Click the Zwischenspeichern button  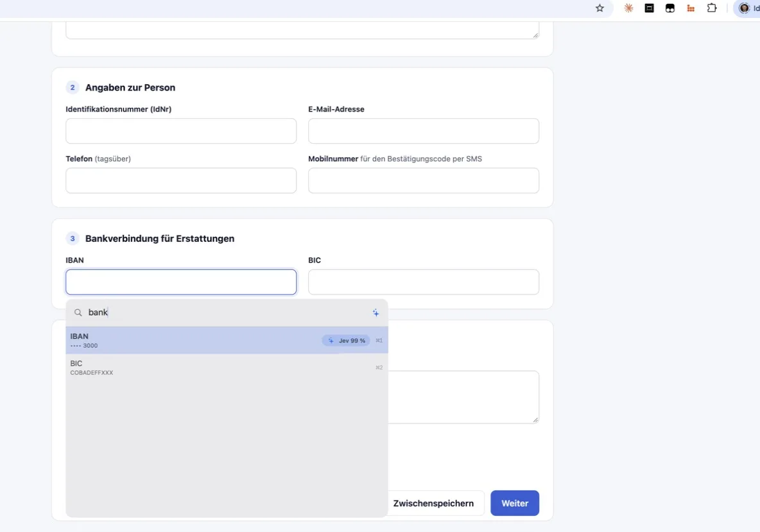433,503
